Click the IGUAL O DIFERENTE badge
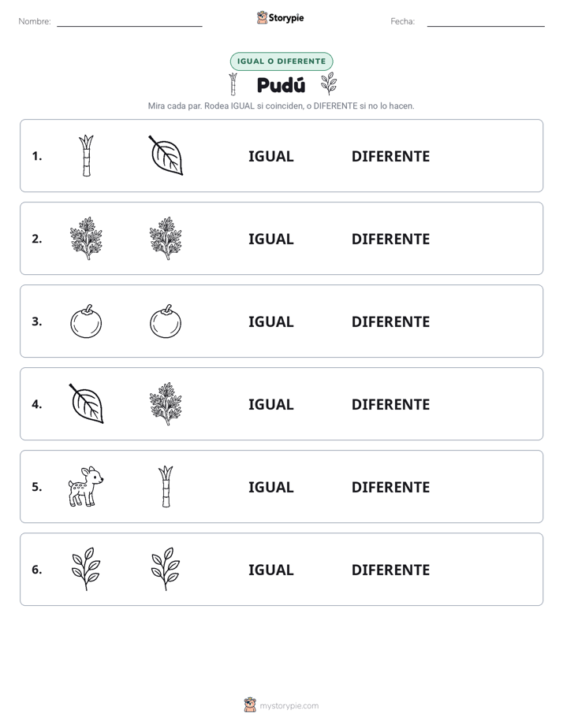Viewport: 563px width, 728px height. coord(281,61)
